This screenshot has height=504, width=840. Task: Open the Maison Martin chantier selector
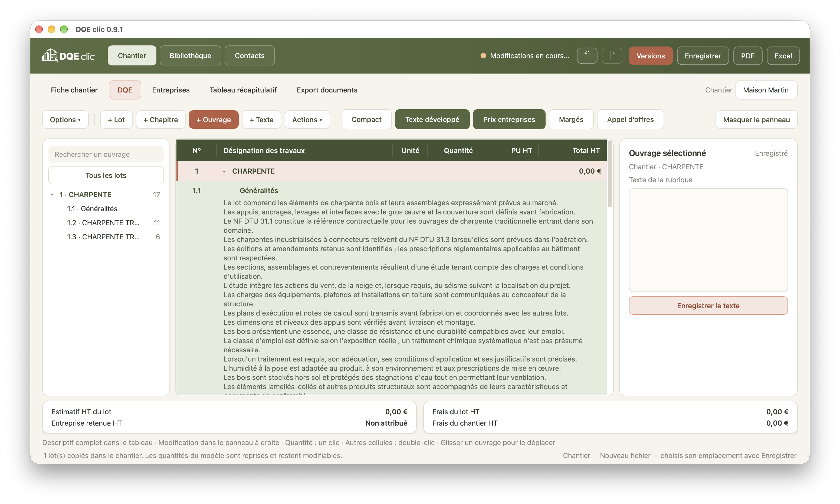click(x=766, y=90)
